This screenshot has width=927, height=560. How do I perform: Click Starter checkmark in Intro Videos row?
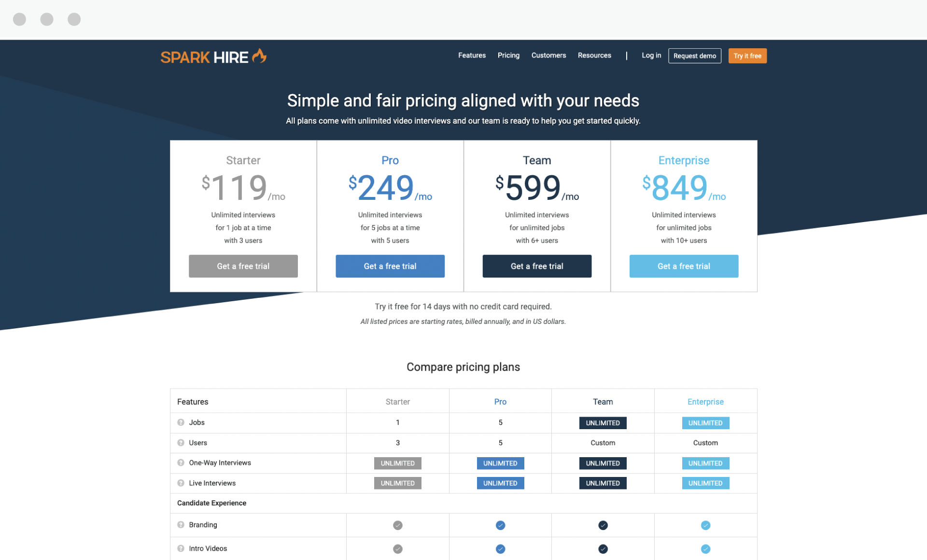pos(398,549)
